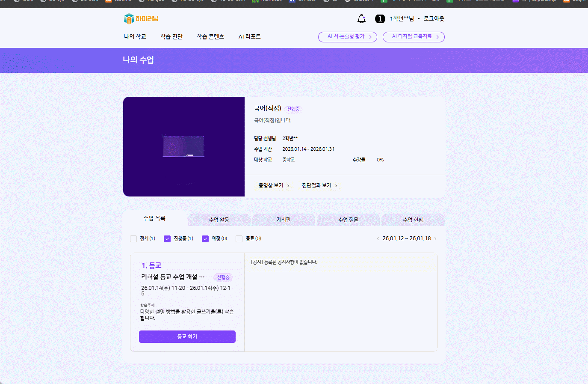Click the number 1 grade badge
This screenshot has height=384, width=588.
point(380,19)
